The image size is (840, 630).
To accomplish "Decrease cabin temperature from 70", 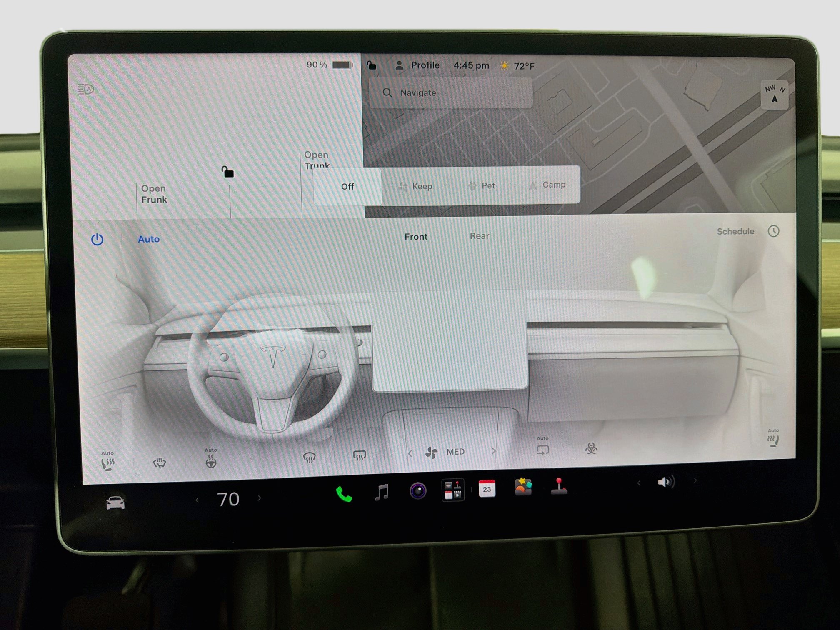I will pyautogui.click(x=197, y=500).
